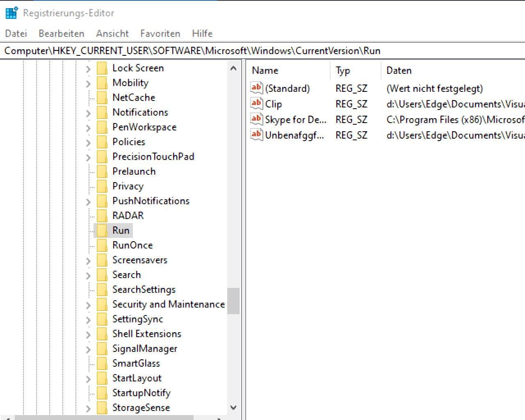This screenshot has height=420, width=525.
Task: Click the registry path address bar
Action: (262, 50)
